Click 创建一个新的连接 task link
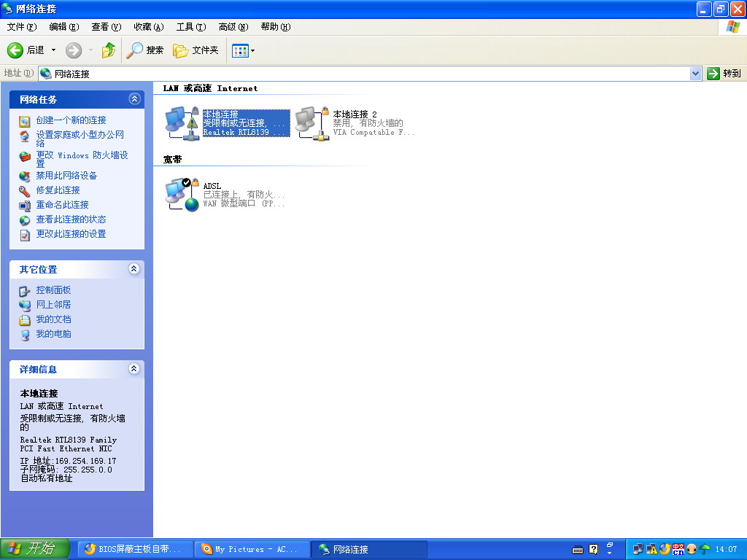 (x=71, y=120)
